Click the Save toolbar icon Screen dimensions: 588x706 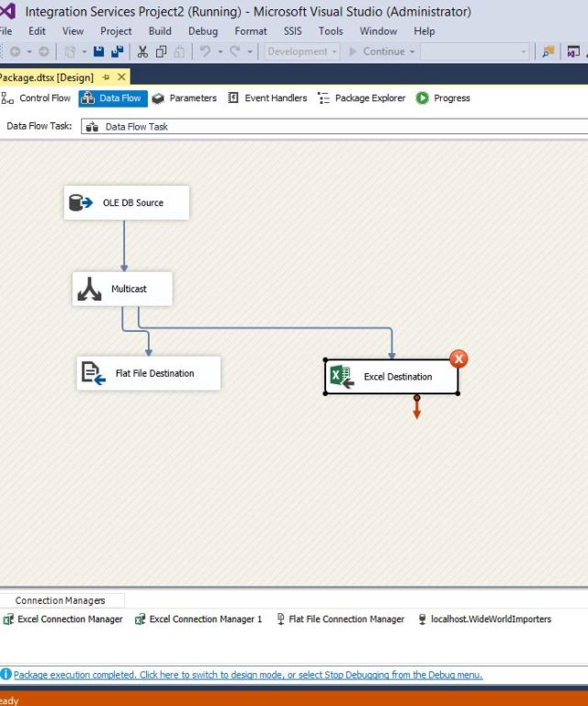click(98, 51)
